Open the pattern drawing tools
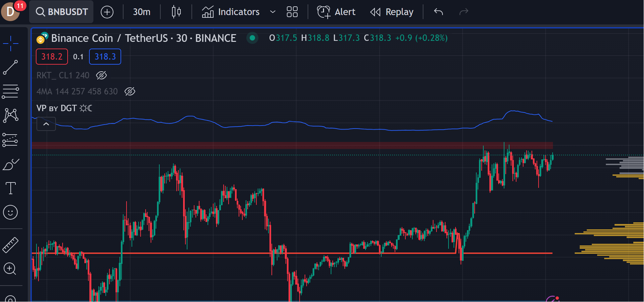Screen dimensions: 644x302 11,116
